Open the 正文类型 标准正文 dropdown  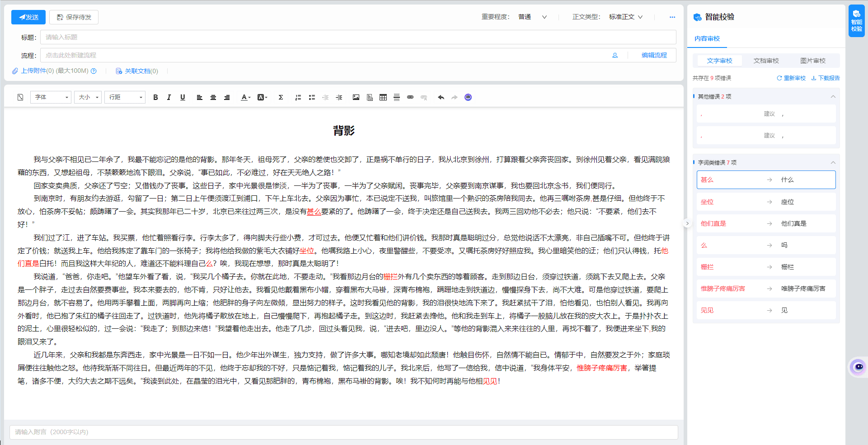[626, 17]
